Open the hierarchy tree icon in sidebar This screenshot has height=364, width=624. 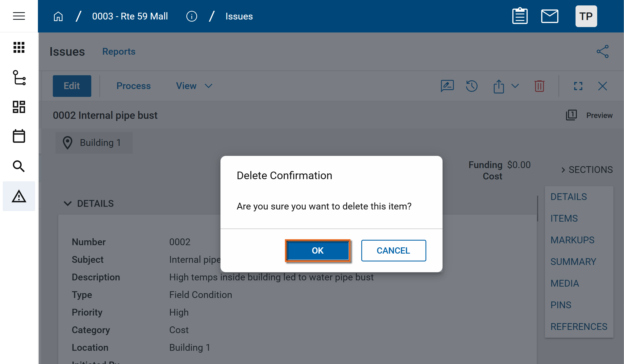pos(19,78)
